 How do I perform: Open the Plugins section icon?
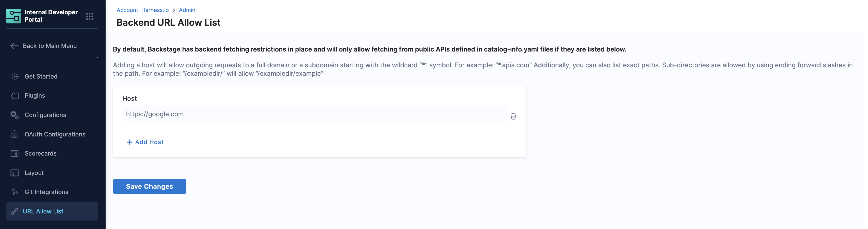[15, 96]
